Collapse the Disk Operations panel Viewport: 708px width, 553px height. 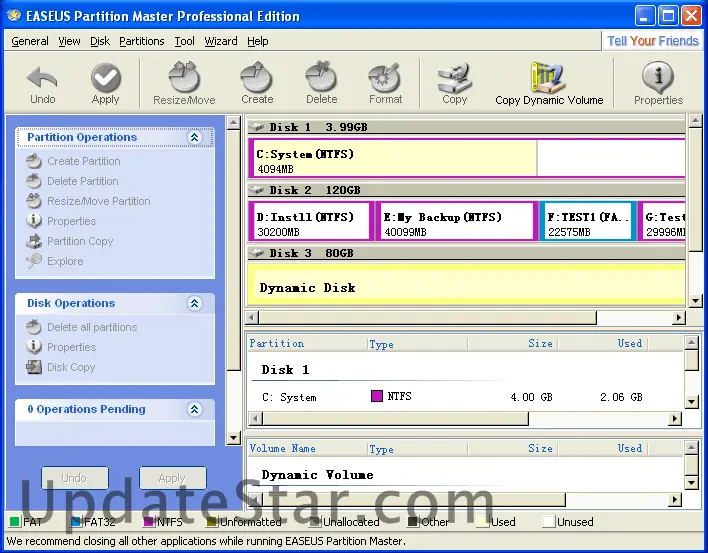195,304
